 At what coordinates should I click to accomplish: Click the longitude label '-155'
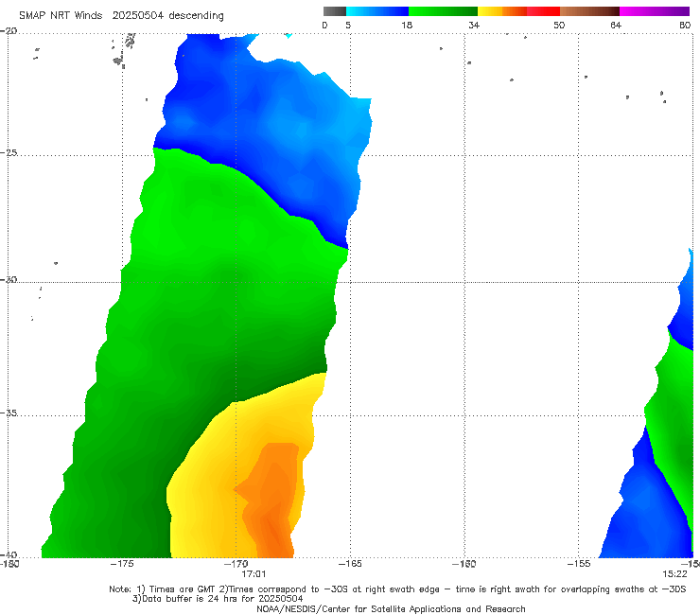point(579,564)
